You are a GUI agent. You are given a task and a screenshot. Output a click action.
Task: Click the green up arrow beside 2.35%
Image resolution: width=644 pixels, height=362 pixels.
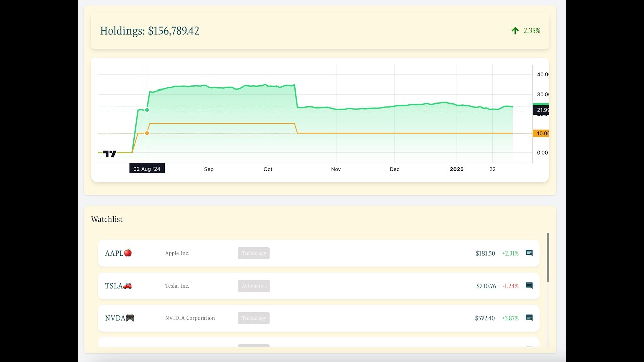click(x=515, y=31)
